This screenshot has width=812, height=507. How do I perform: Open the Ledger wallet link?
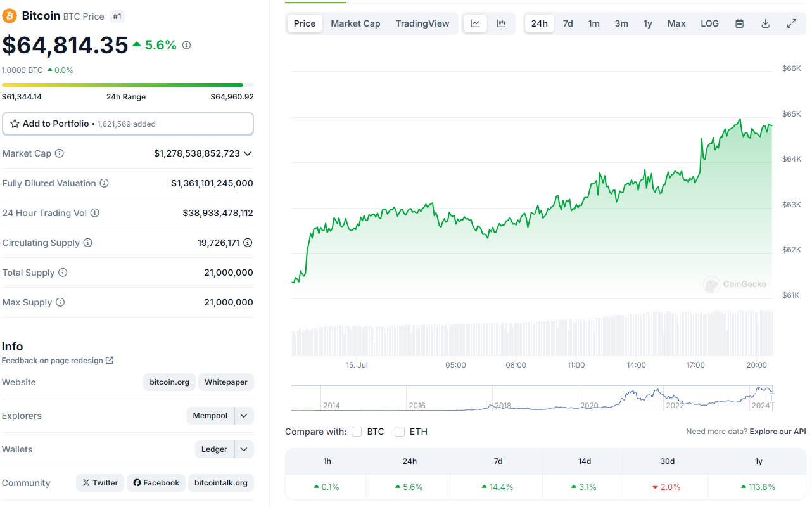click(x=214, y=449)
